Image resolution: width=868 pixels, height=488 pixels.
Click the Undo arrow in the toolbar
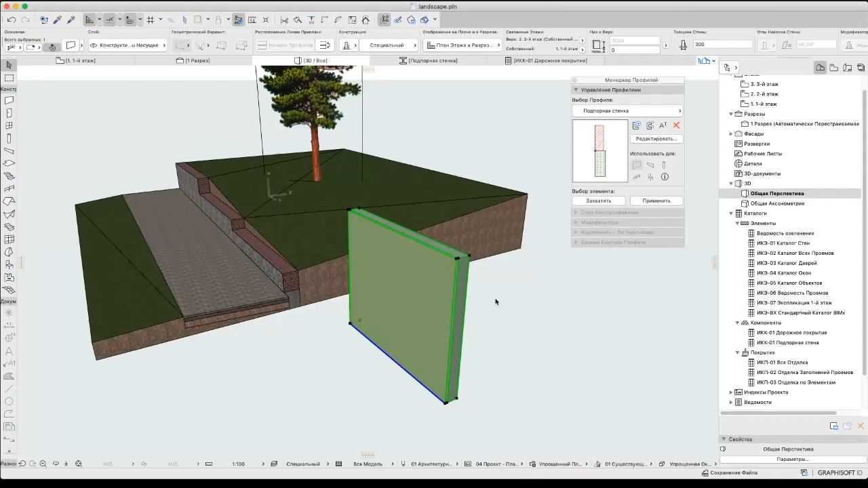tap(12, 20)
